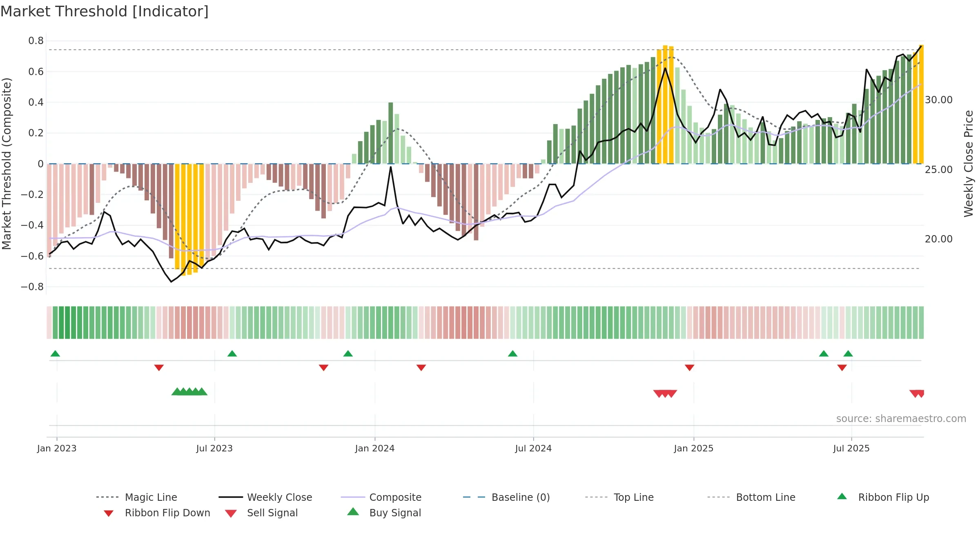Click the yellow highlighted bars at the late 2024 peak
The height and width of the screenshot is (551, 980).
coord(665,104)
